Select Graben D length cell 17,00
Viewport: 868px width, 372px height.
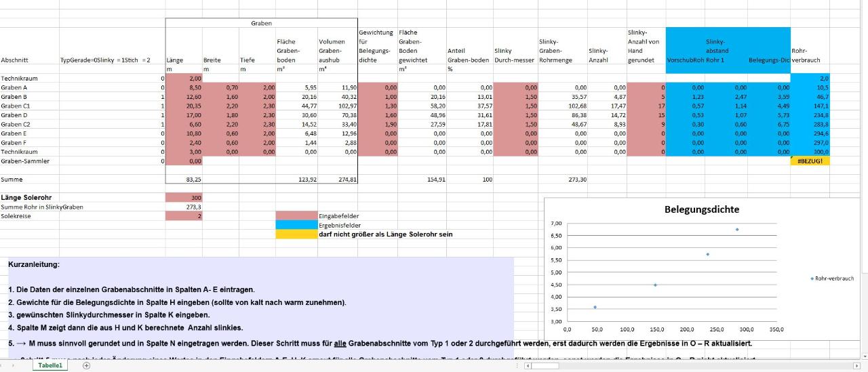pos(184,115)
